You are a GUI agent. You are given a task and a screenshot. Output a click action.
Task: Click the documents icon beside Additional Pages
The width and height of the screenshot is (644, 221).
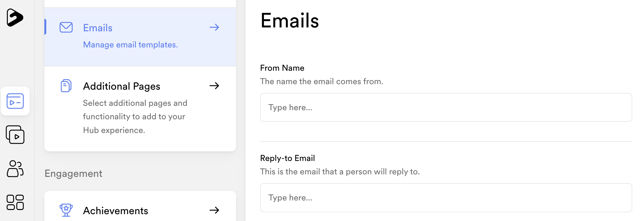click(x=66, y=86)
